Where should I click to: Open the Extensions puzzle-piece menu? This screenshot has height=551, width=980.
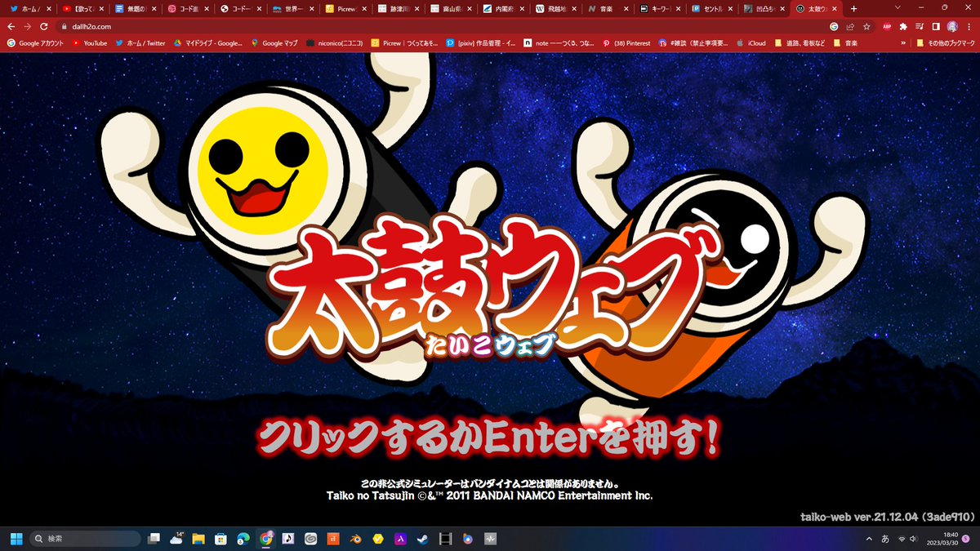(x=903, y=26)
